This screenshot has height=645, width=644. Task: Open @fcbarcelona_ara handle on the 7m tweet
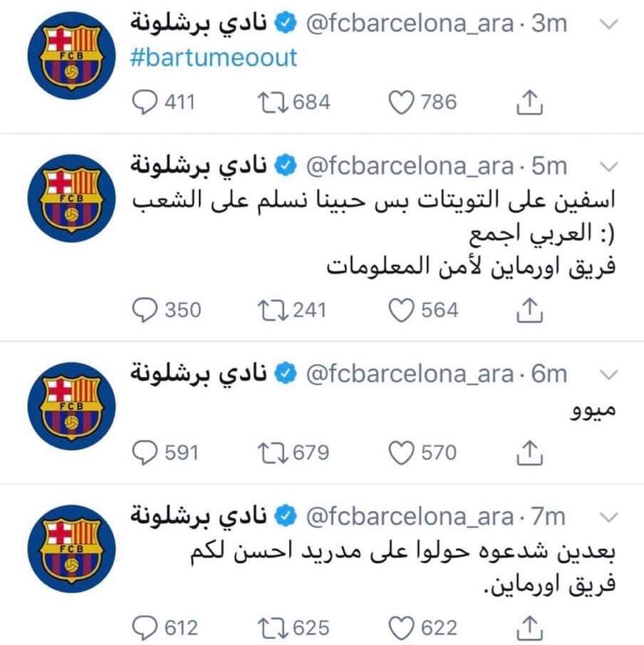410,517
